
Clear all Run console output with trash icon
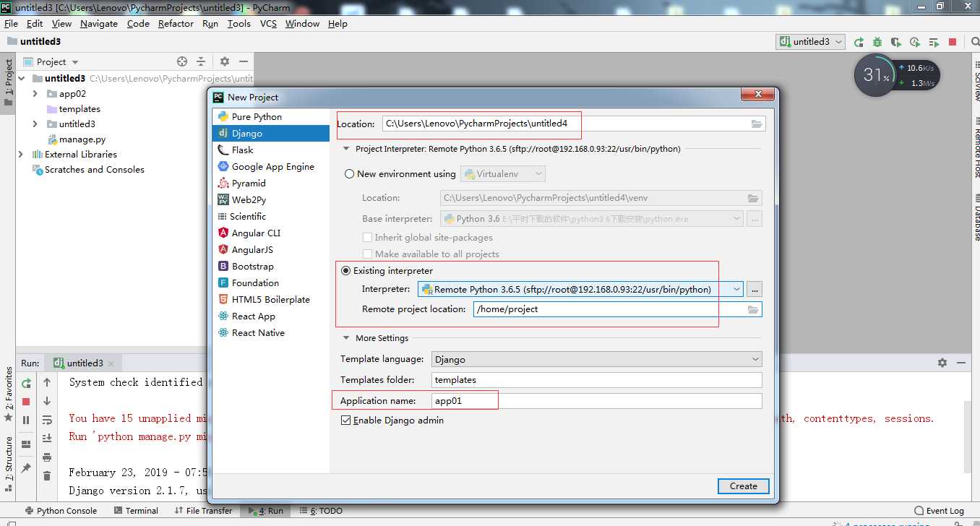click(x=47, y=475)
